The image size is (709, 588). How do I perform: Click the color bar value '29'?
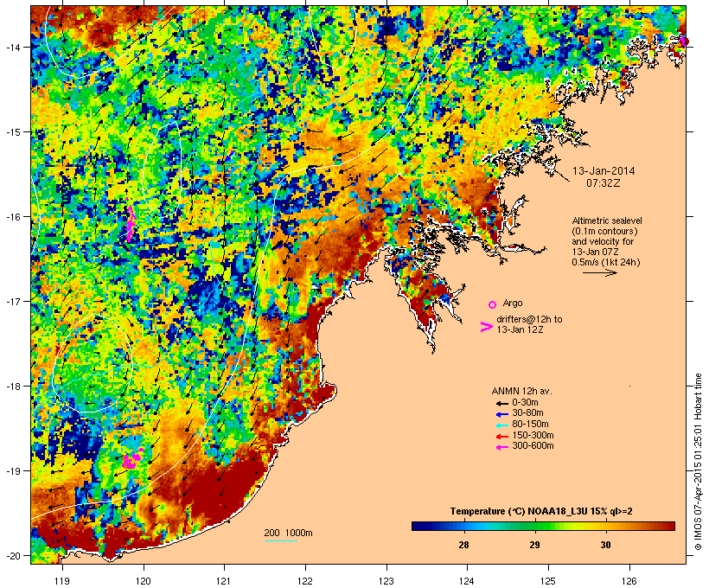pos(535,545)
